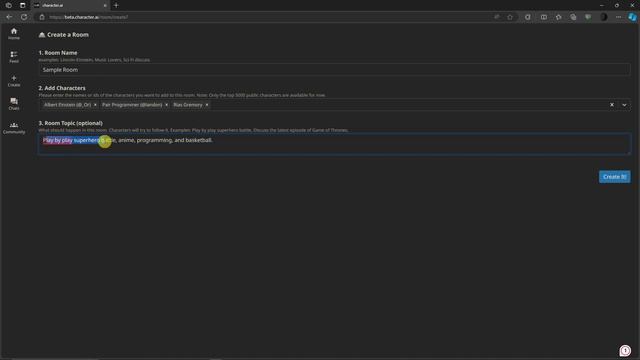Viewport: 640px width, 360px height.
Task: View site information lock icon
Action: click(42, 17)
